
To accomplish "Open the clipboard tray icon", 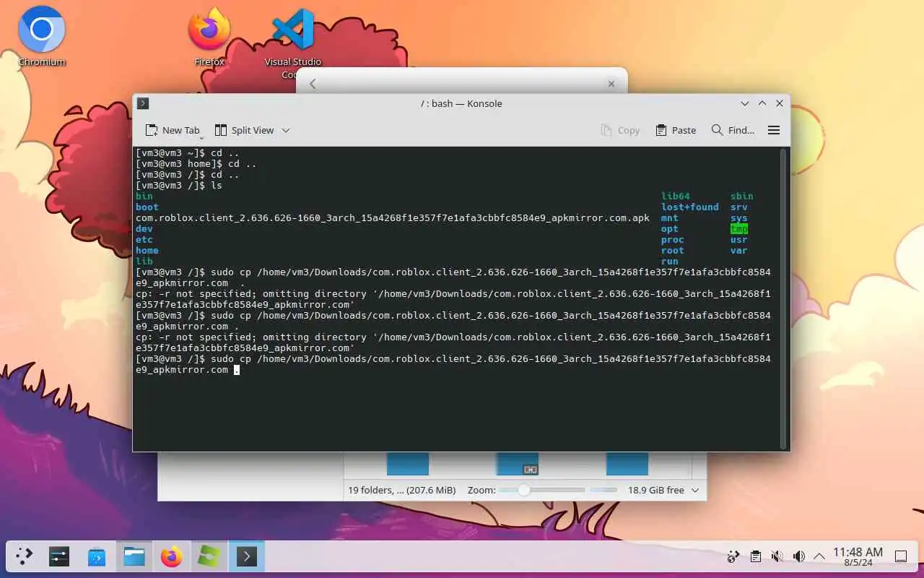I will pos(755,556).
